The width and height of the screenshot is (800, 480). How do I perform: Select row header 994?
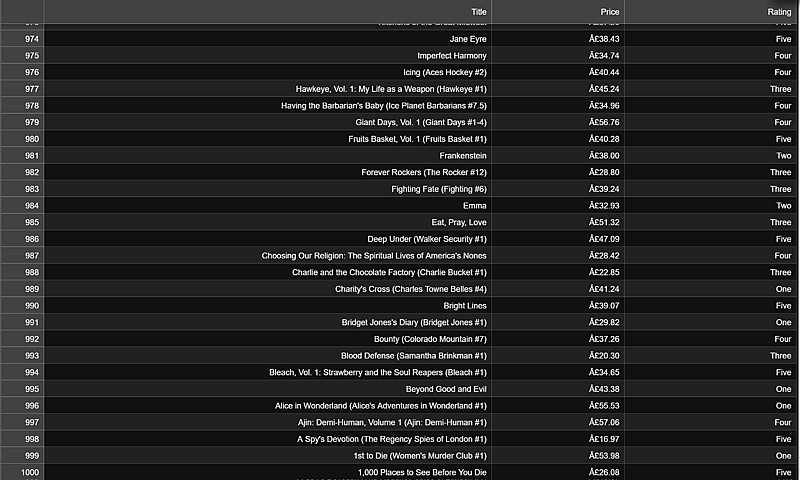[x=22, y=372]
